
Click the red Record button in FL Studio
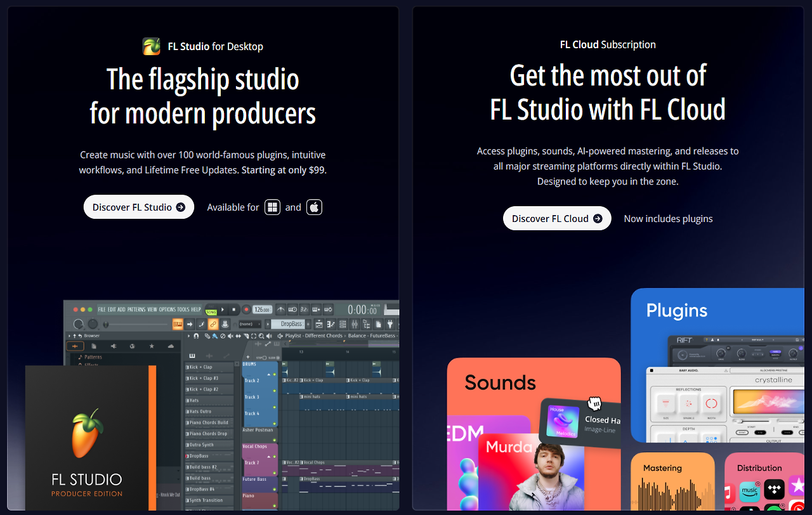pyautogui.click(x=246, y=310)
